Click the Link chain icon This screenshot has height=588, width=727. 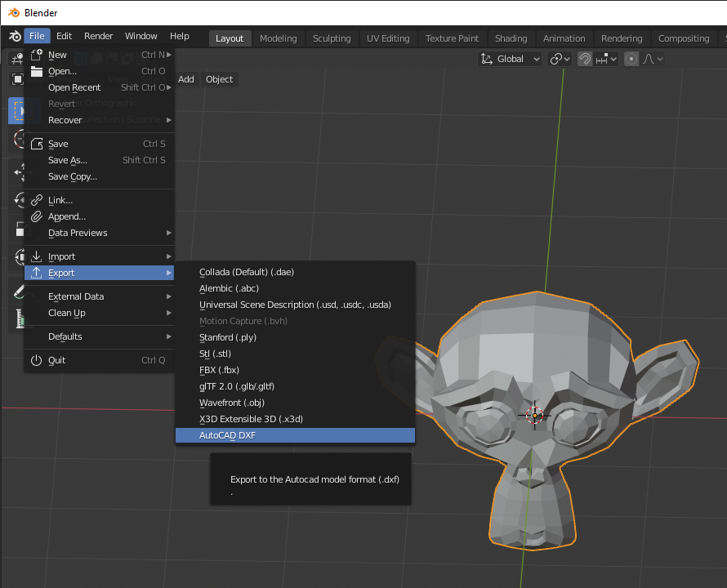point(37,200)
